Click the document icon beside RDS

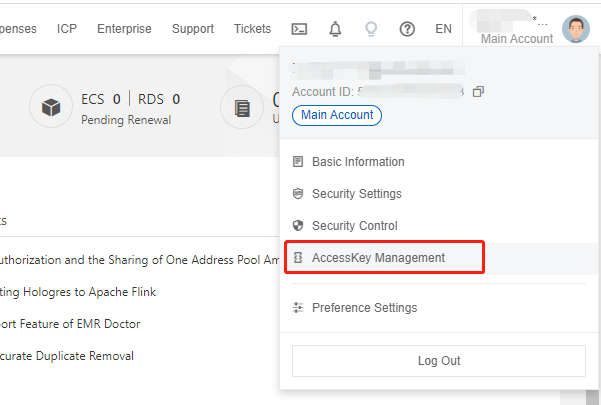click(242, 108)
